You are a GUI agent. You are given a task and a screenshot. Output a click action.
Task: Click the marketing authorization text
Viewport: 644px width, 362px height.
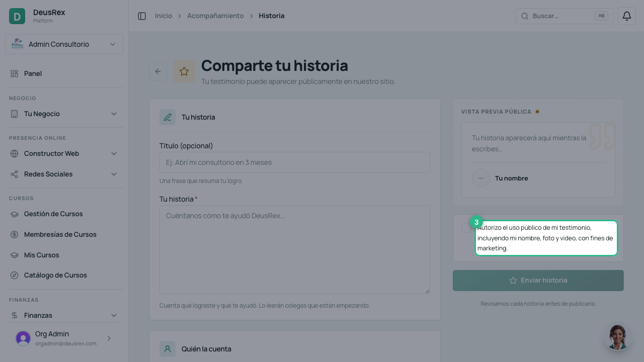pos(545,238)
